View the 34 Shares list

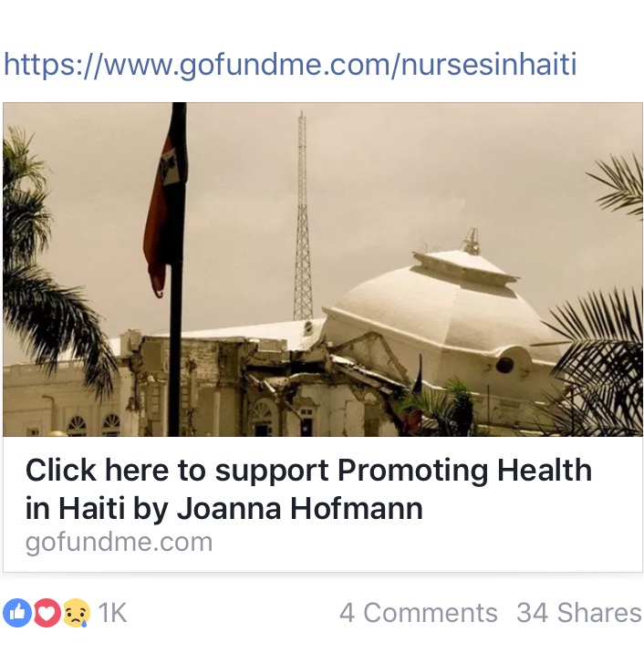(579, 613)
